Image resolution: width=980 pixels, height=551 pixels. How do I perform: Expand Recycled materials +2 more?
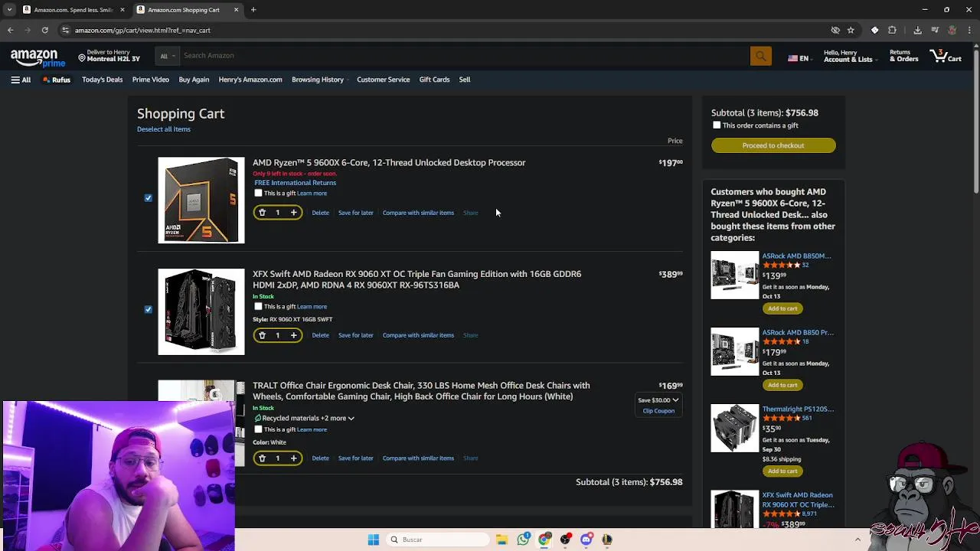[x=304, y=419]
